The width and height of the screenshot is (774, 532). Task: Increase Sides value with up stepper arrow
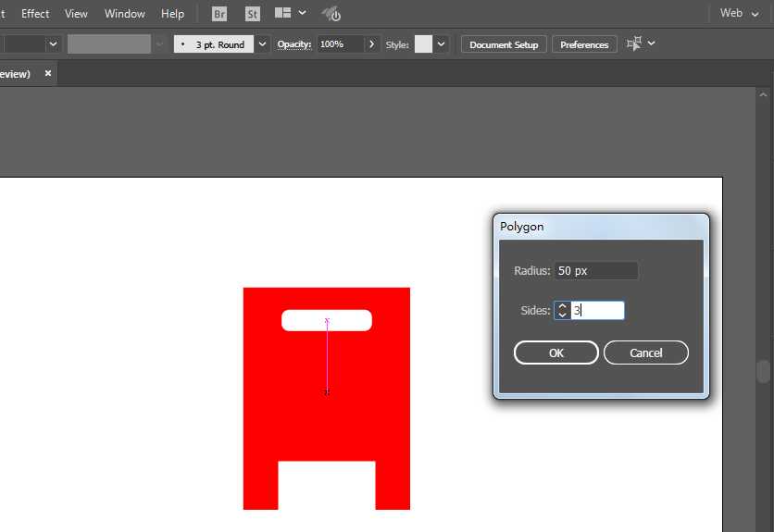[x=562, y=306]
